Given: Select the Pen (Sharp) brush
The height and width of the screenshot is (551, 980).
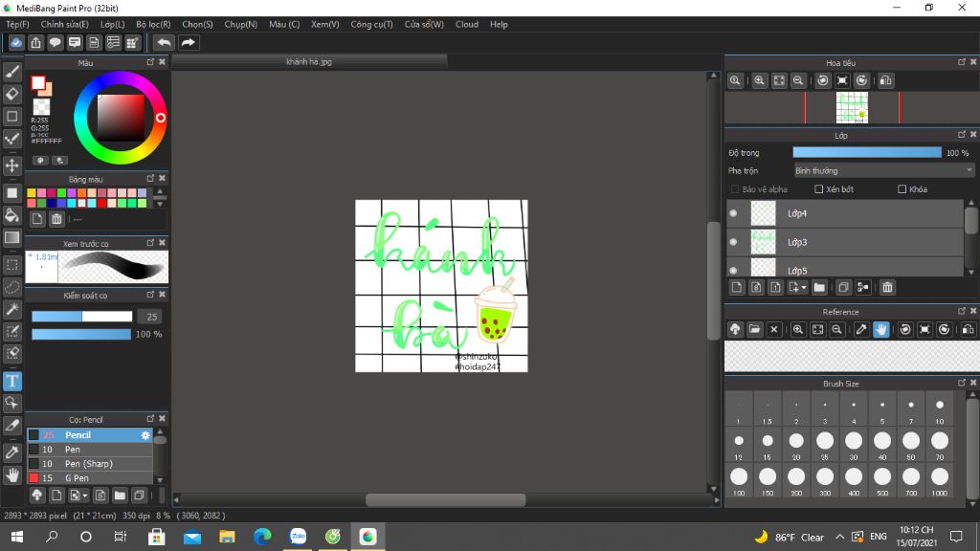Looking at the screenshot, I should tap(90, 464).
